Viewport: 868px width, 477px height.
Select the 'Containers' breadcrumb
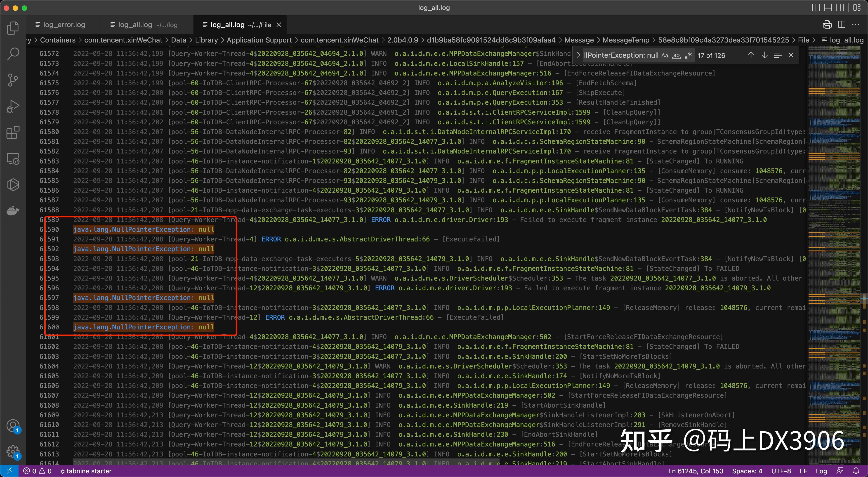pyautogui.click(x=58, y=40)
